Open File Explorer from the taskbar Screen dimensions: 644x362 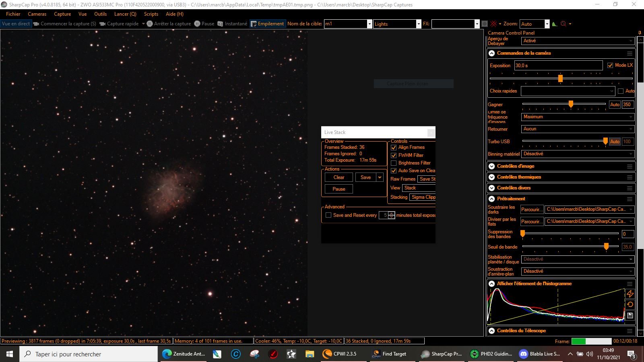tap(310, 354)
